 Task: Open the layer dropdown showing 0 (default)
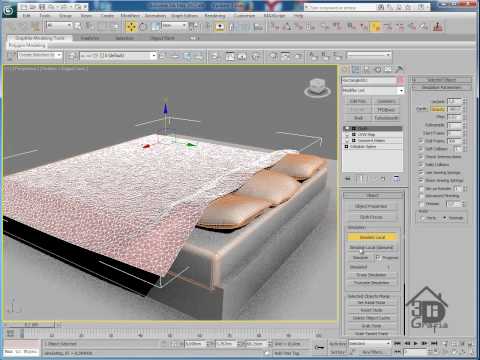click(x=118, y=55)
